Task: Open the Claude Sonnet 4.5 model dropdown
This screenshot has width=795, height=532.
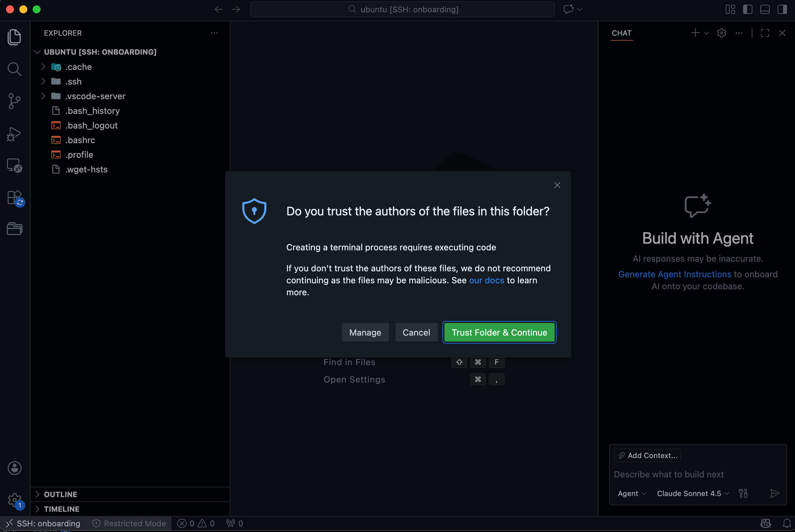Action: point(692,493)
